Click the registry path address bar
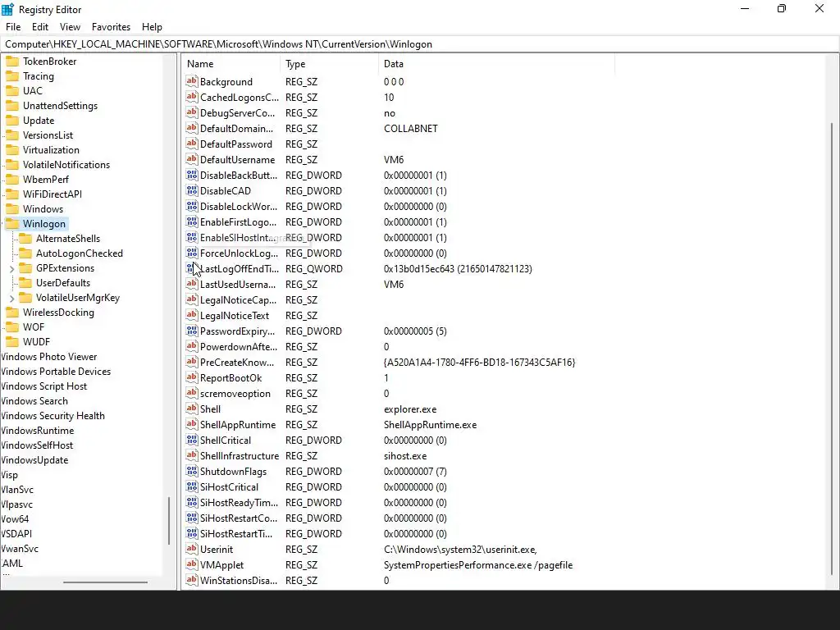 coord(419,44)
